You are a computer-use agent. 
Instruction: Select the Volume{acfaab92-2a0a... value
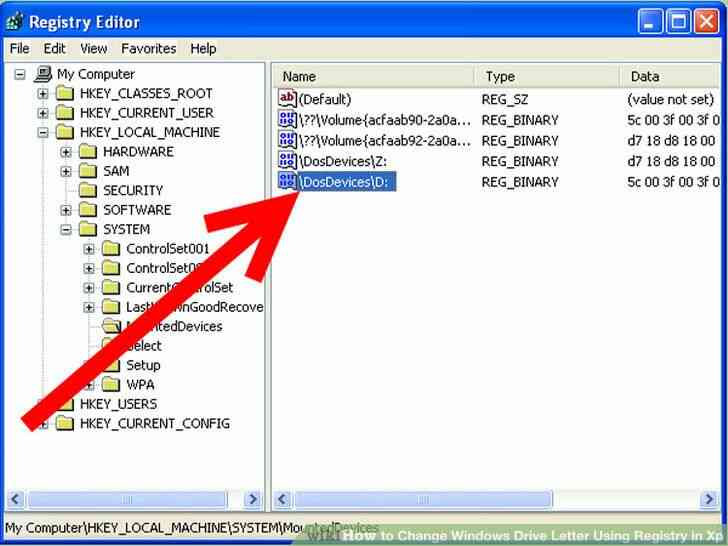click(x=385, y=141)
